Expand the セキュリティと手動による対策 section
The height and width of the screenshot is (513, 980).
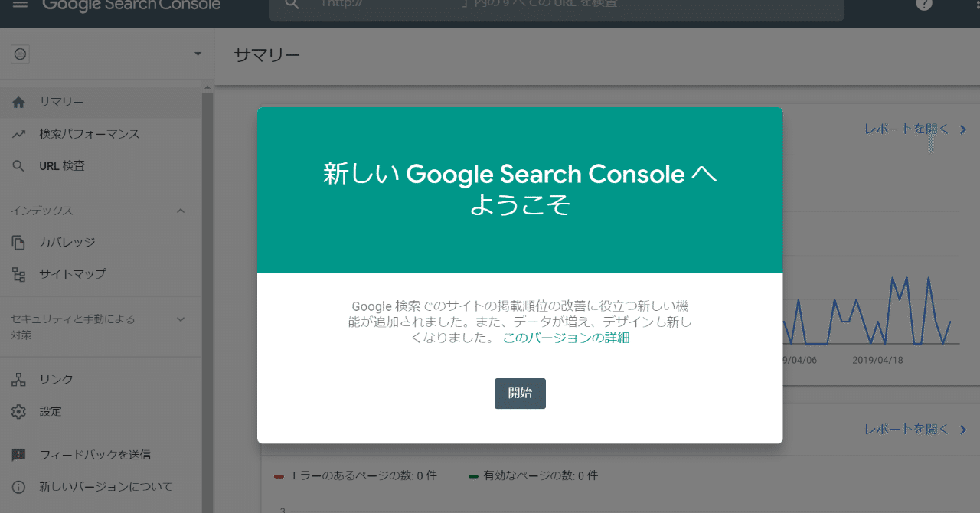tap(181, 319)
